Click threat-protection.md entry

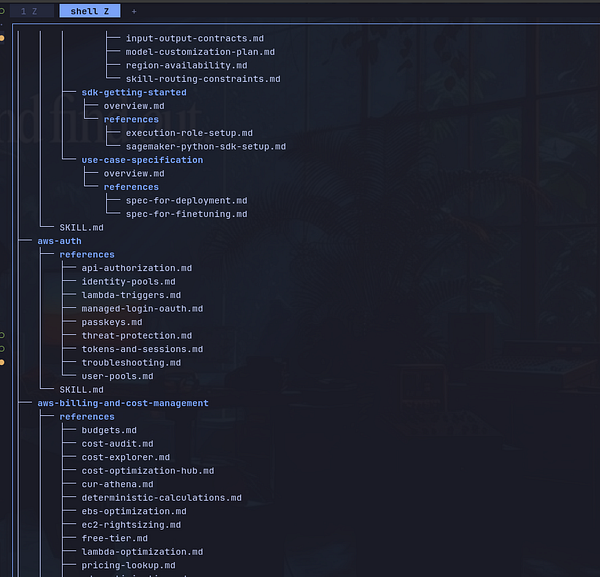(137, 336)
